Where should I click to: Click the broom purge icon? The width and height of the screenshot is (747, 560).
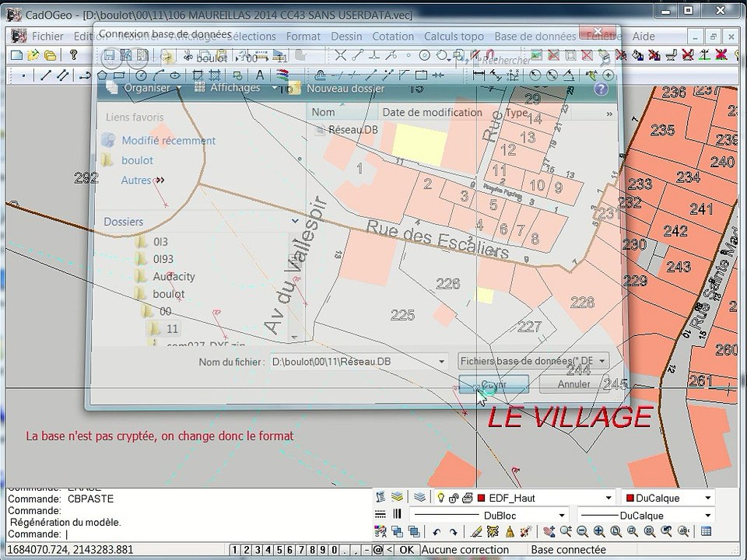coord(510,531)
